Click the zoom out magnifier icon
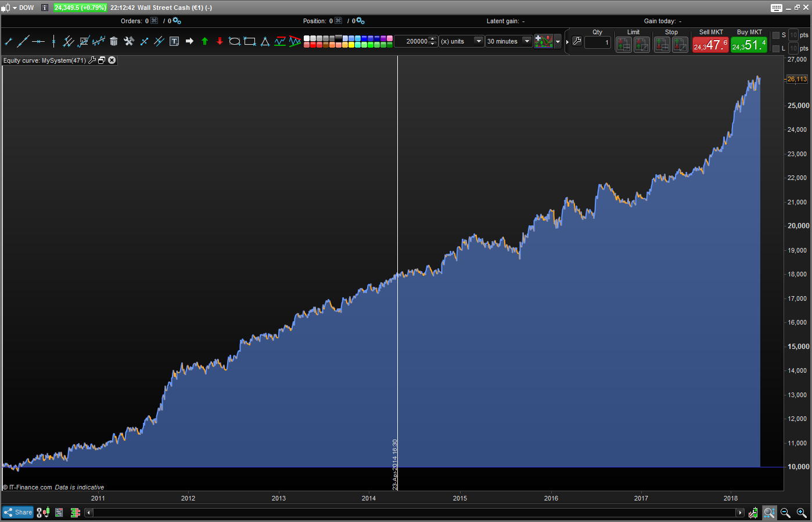This screenshot has width=812, height=522. tap(785, 513)
